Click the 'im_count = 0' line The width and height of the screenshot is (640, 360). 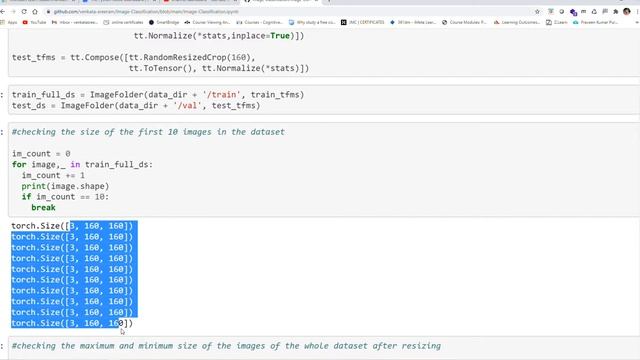41,154
